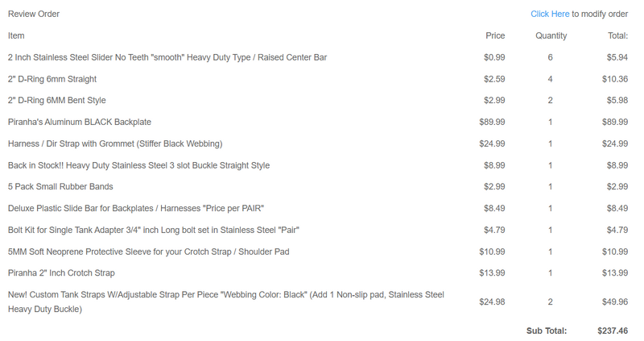Select the 2 Inch Stainless Steel Slider item

click(167, 57)
